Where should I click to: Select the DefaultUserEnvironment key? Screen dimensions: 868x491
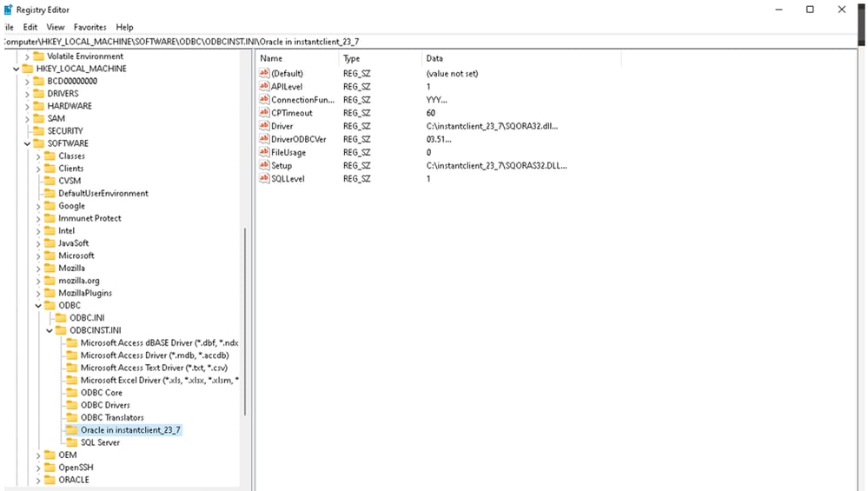(x=103, y=193)
